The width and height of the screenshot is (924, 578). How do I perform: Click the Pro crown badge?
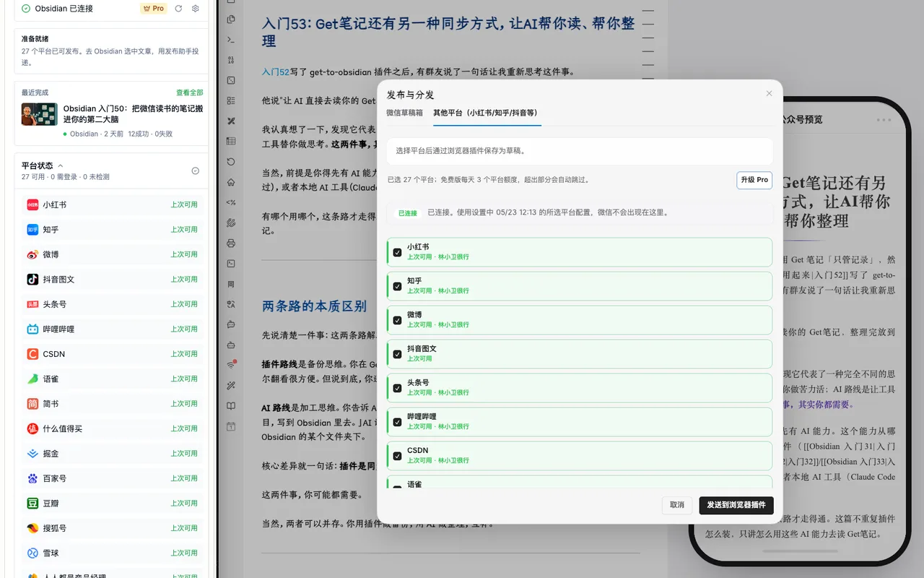tap(152, 9)
